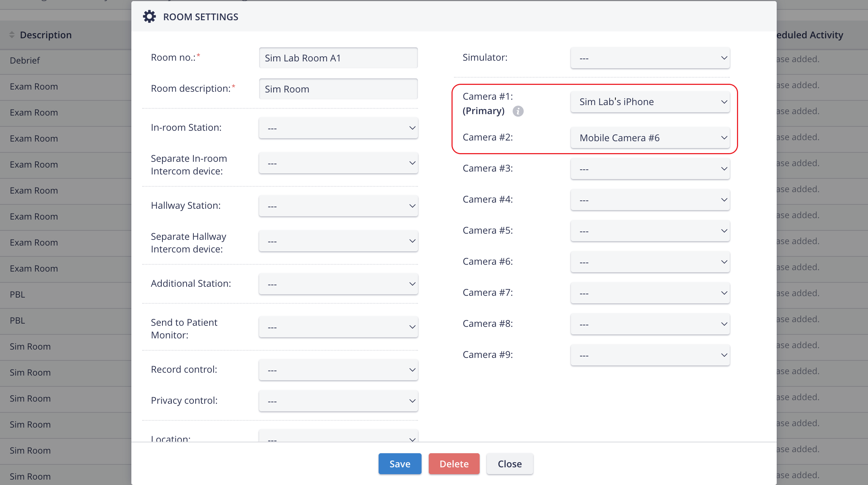Viewport: 868px width, 485px height.
Task: Click the Room description field with Sim Room
Action: coord(338,89)
